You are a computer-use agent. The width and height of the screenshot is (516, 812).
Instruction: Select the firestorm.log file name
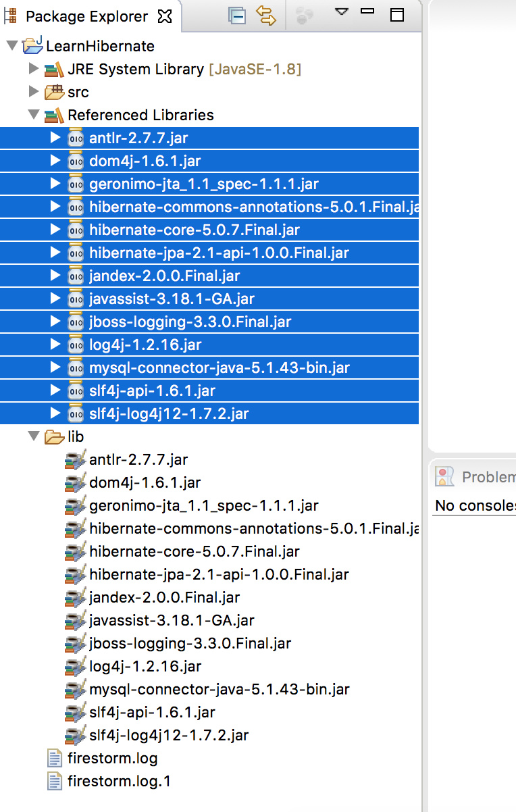(113, 759)
